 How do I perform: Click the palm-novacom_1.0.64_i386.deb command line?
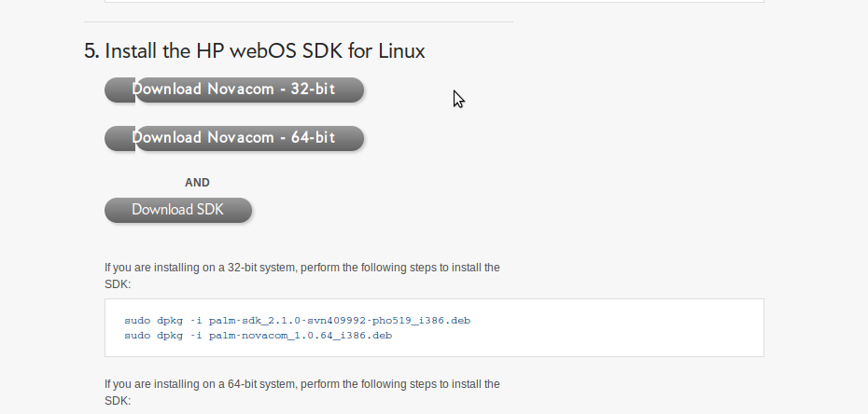[258, 336]
